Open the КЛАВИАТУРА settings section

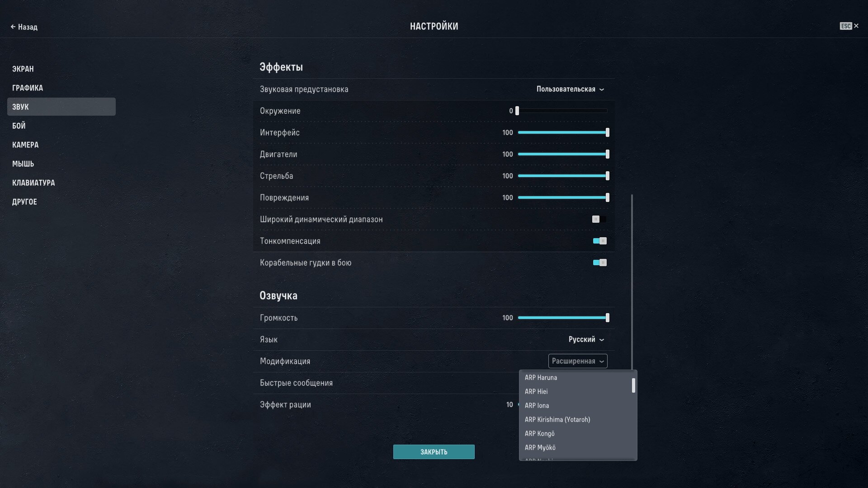(33, 183)
